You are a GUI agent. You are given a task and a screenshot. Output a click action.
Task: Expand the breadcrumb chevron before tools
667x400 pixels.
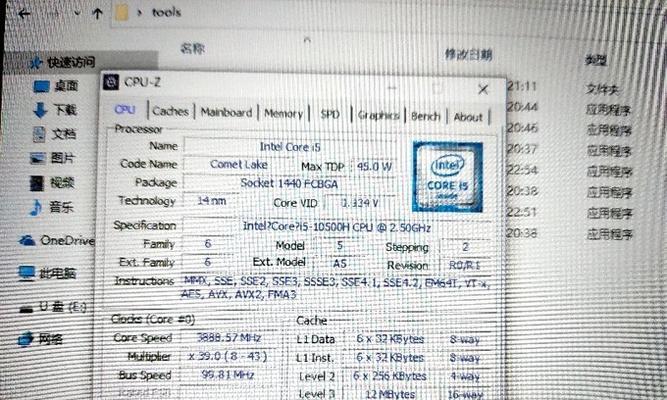click(139, 13)
